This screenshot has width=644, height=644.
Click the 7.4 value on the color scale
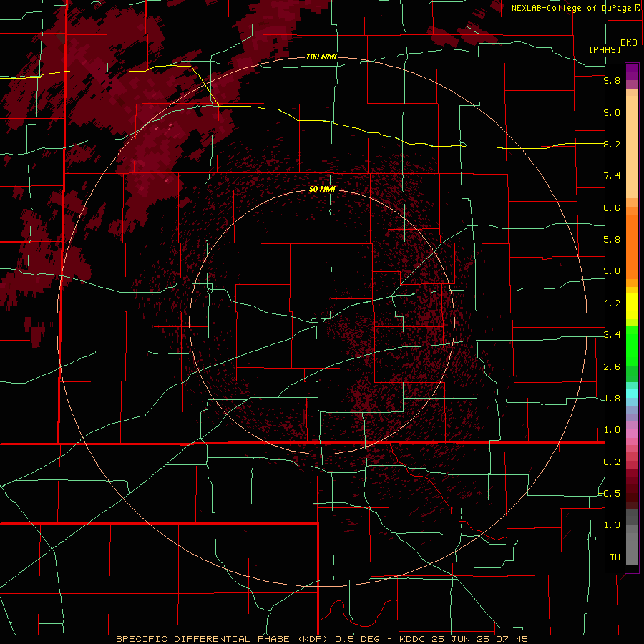612,176
